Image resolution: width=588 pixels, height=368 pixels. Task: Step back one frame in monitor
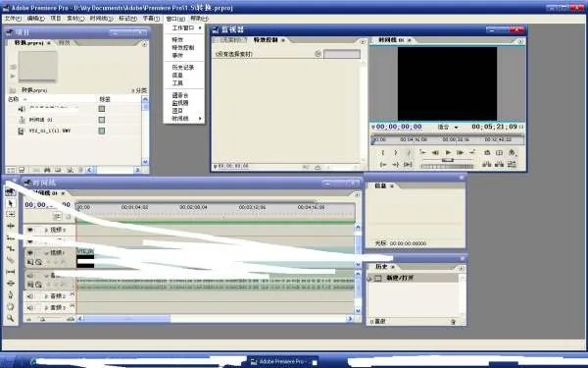[x=436, y=152]
